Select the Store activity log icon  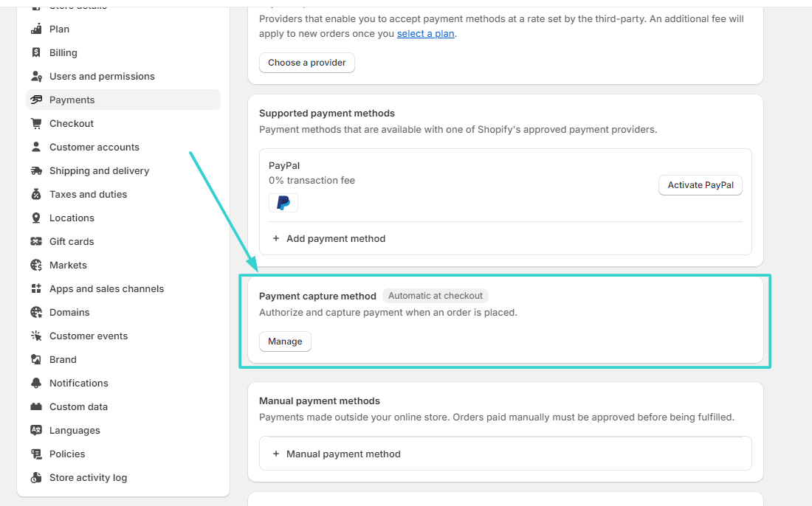pyautogui.click(x=36, y=477)
